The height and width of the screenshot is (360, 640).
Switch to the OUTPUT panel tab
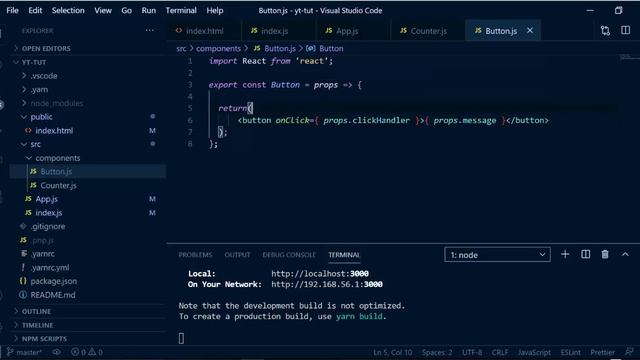click(237, 255)
